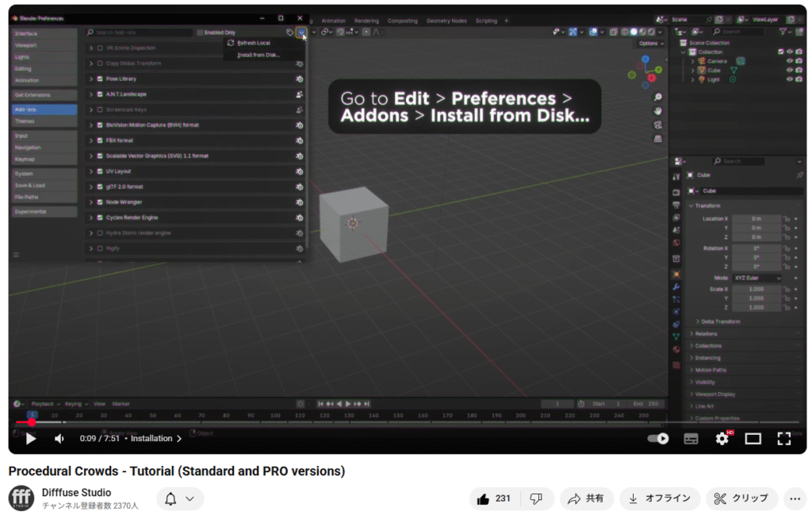Open Difffuse Studio channel avatar
Screen dimensions: 812x515
coord(21,498)
